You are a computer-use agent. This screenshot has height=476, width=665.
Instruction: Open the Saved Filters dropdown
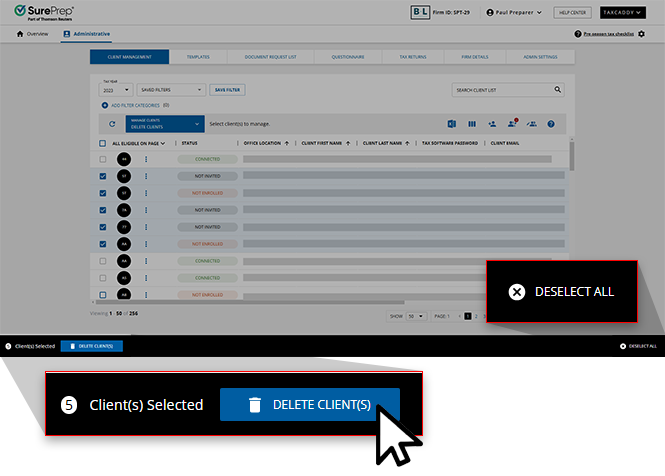[x=171, y=90]
